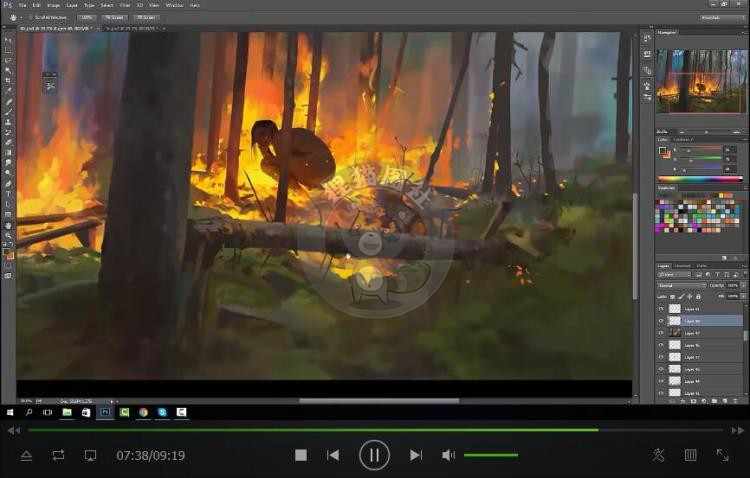The height and width of the screenshot is (478, 750).
Task: Delete layer with the trash icon
Action: click(735, 401)
